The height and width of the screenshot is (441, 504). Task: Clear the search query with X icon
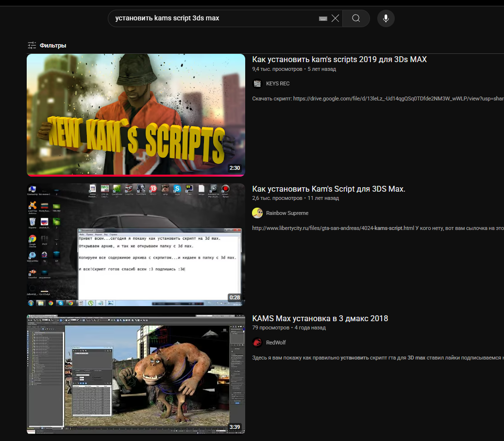coord(335,18)
